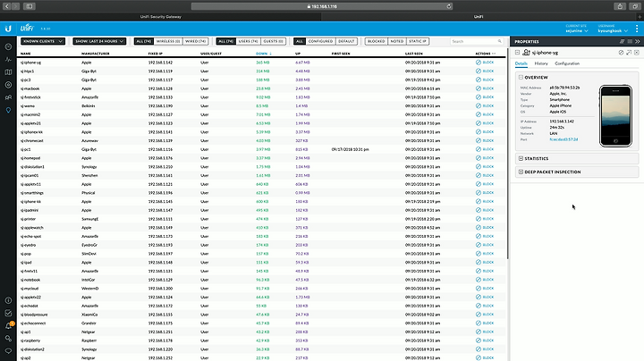The image size is (644, 361).
Task: Open the Dashboard icon in the sidebar
Action: (x=8, y=46)
